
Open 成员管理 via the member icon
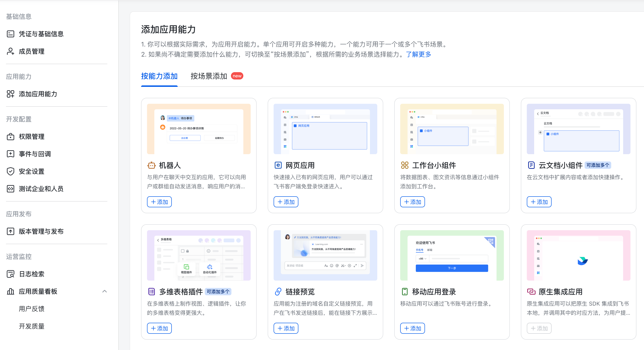click(x=10, y=52)
